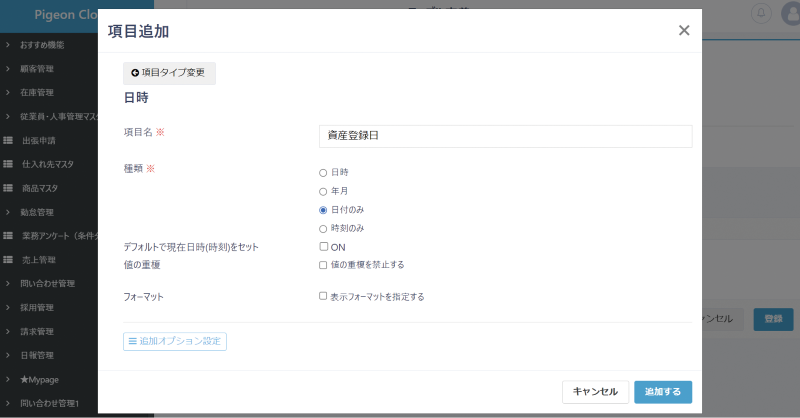Select the 日時 radio button
Screen dimensions: 800x418
[323, 173]
